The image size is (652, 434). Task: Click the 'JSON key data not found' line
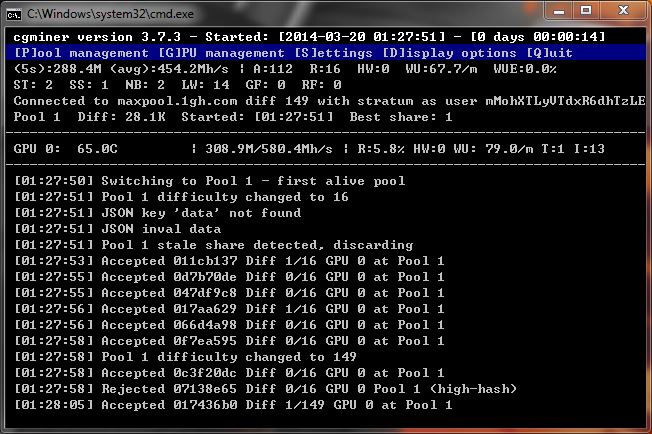158,213
